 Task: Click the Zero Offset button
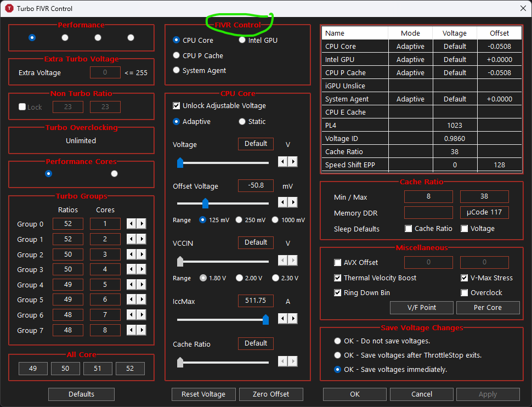coord(271,394)
